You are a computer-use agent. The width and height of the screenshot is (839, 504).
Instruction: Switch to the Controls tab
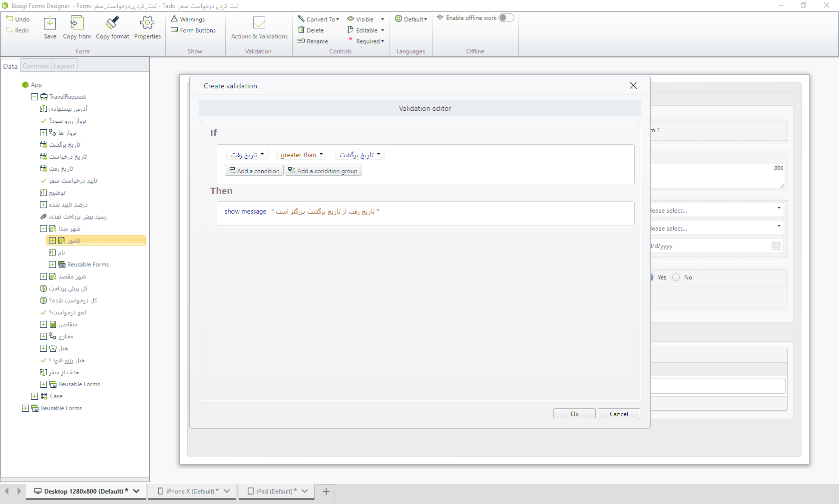coord(35,66)
